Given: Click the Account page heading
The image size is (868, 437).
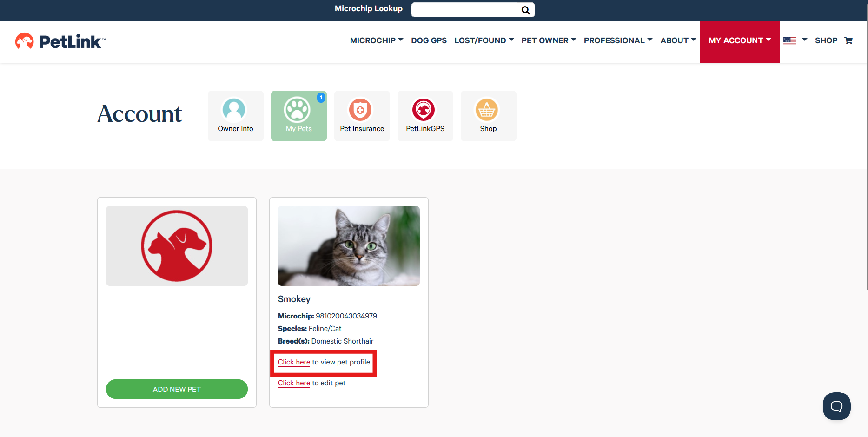Looking at the screenshot, I should click(139, 114).
